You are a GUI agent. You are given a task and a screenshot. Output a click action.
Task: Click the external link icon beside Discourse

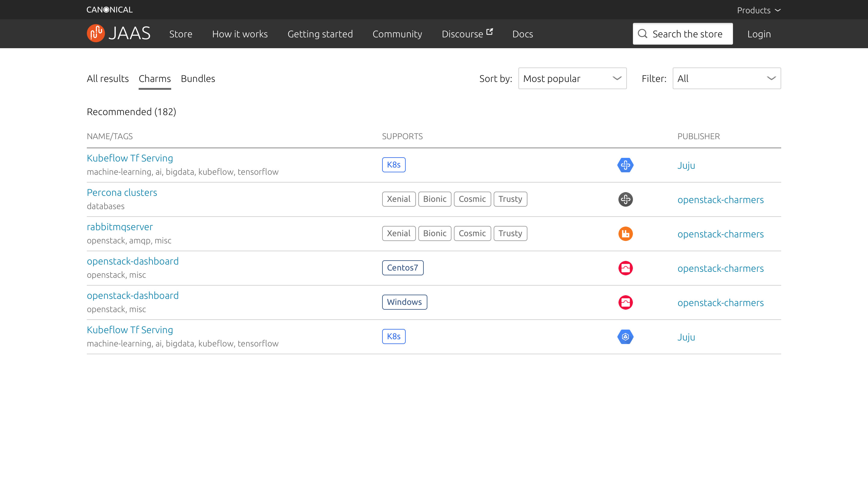click(x=490, y=32)
